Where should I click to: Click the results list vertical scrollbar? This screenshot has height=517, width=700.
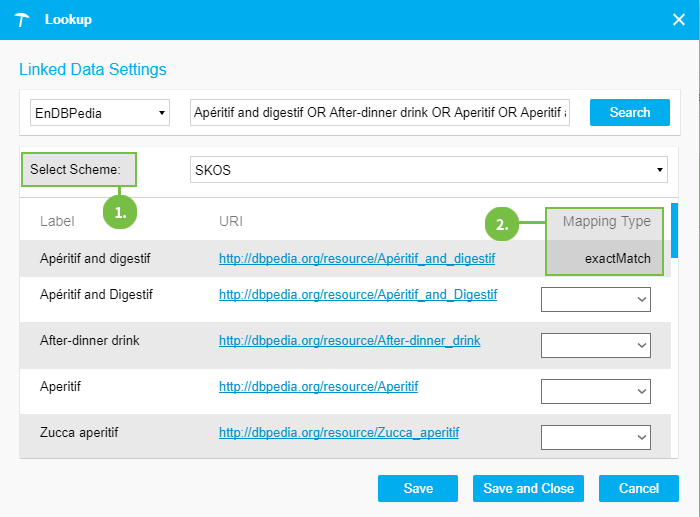[675, 228]
